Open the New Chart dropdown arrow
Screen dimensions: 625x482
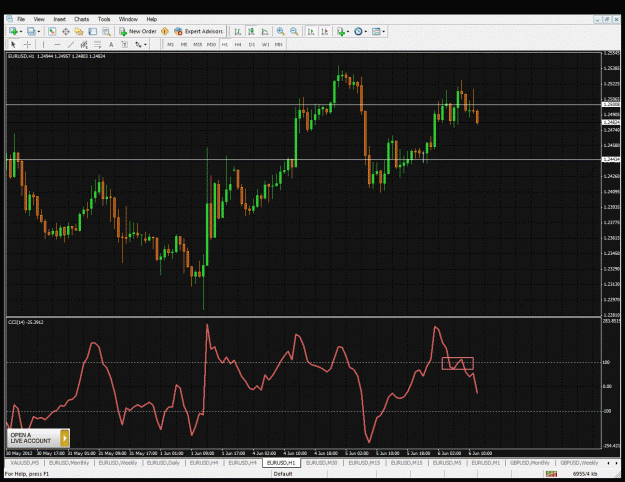21,31
